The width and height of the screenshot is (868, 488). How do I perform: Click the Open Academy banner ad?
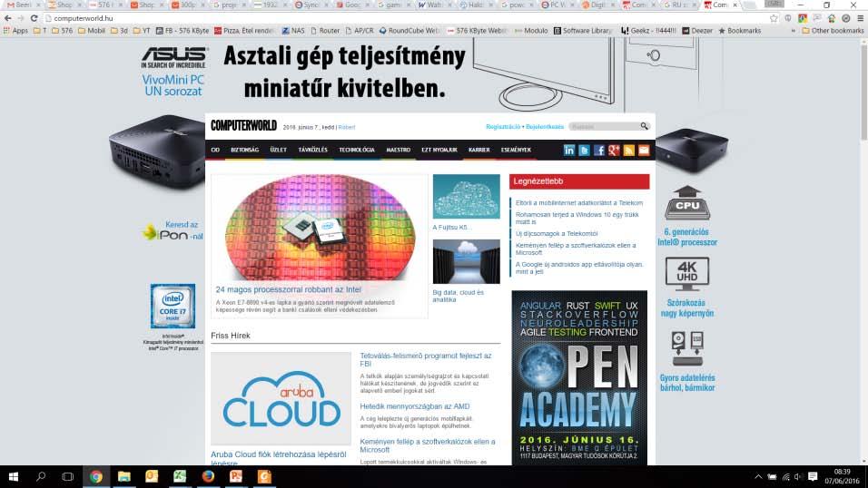click(579, 377)
